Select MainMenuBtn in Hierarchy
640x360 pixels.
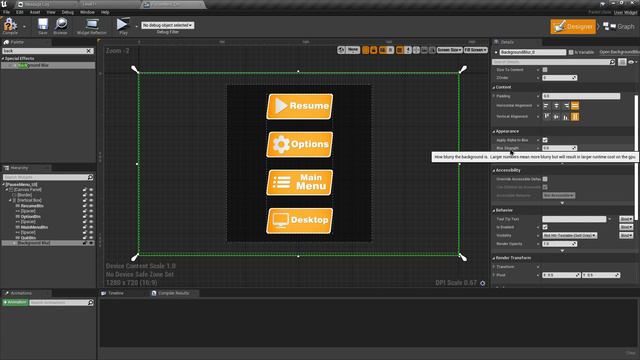pyautogui.click(x=34, y=227)
